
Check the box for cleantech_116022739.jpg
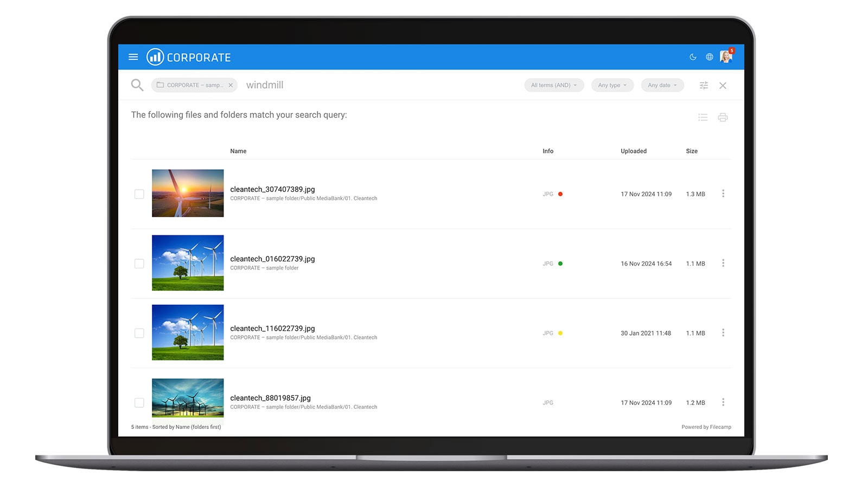pyautogui.click(x=139, y=333)
